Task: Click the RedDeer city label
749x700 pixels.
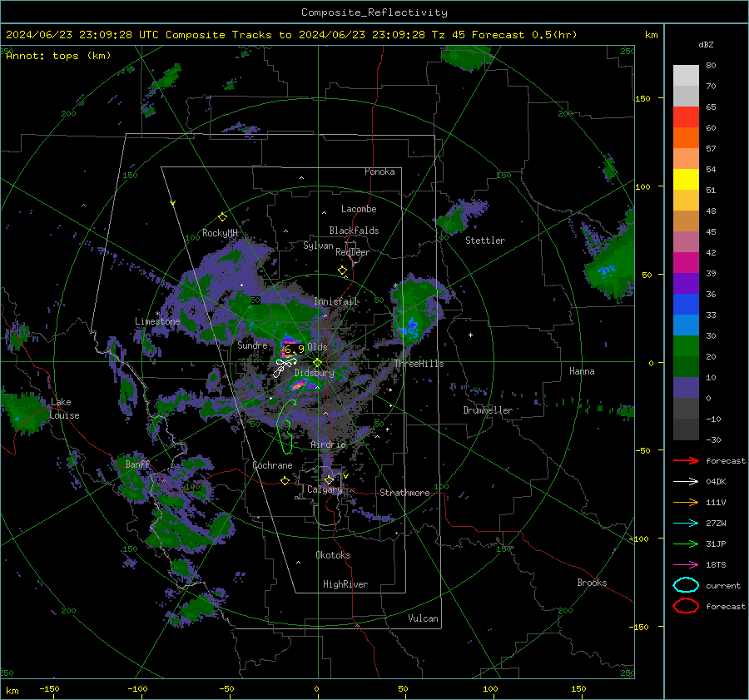Action: click(353, 252)
